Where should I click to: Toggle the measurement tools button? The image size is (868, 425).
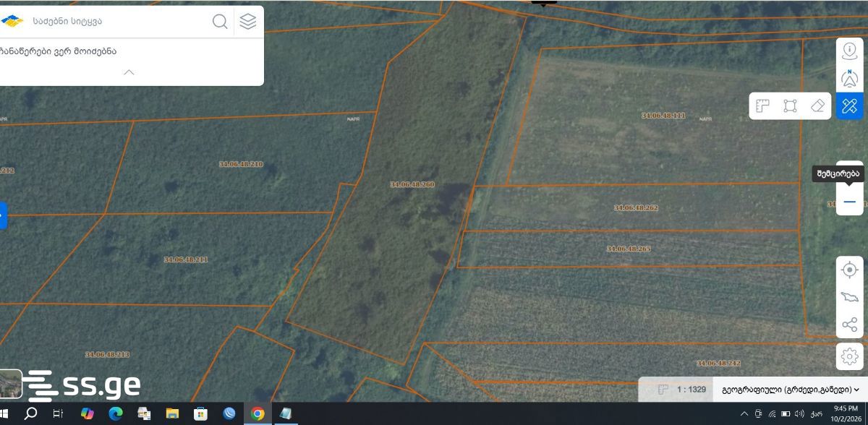click(849, 106)
